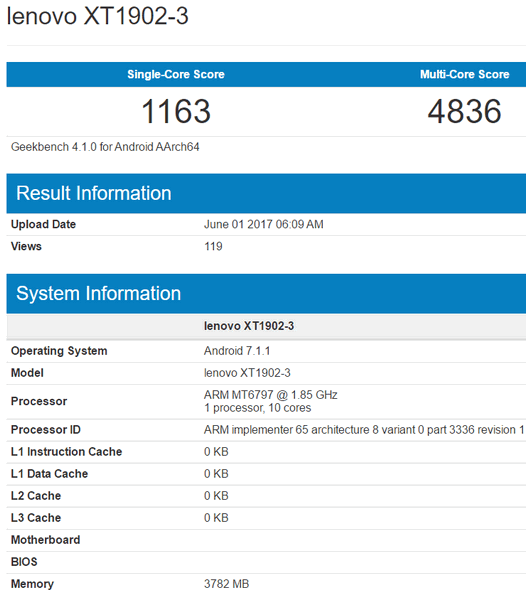Image resolution: width=526 pixels, height=593 pixels.
Task: Click the L3 Cache '0 KB' value
Action: point(216,518)
